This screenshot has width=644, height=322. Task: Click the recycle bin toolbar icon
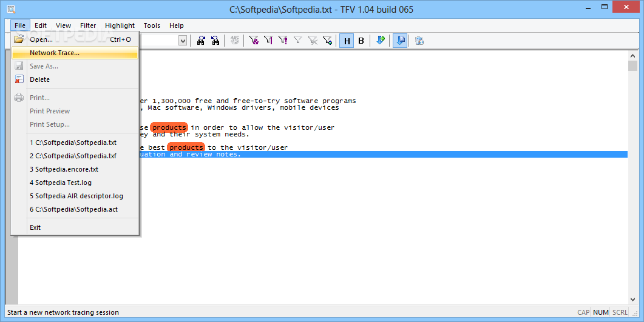[419, 41]
